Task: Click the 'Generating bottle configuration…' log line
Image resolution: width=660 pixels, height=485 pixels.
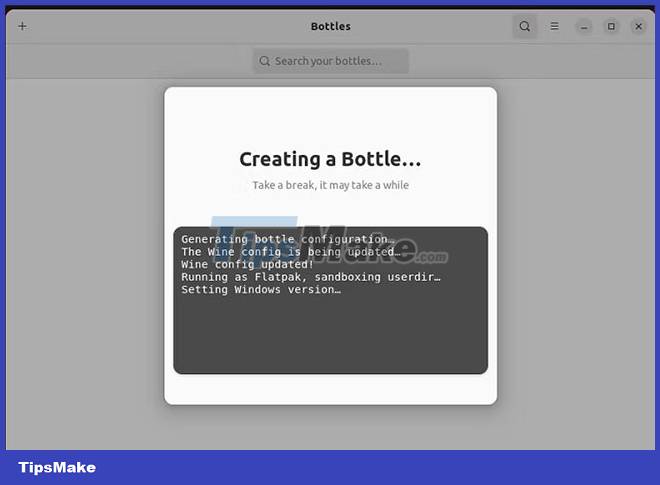Action: tap(288, 239)
